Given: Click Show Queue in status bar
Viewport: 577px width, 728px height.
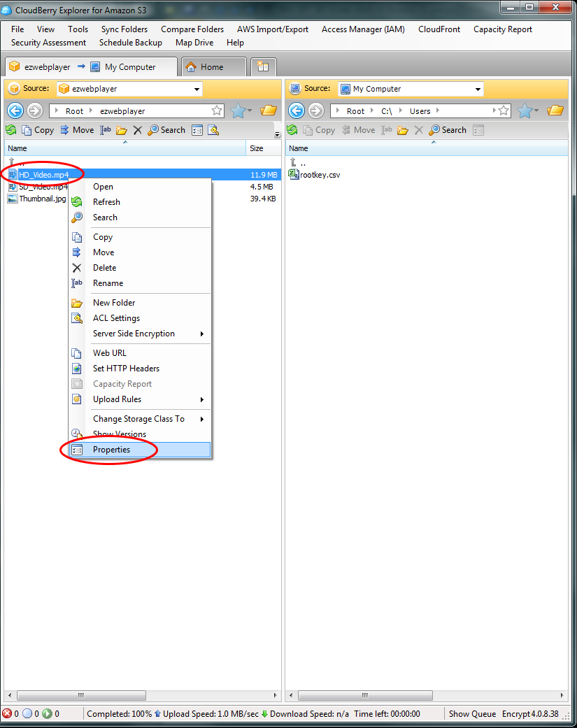Looking at the screenshot, I should click(472, 713).
